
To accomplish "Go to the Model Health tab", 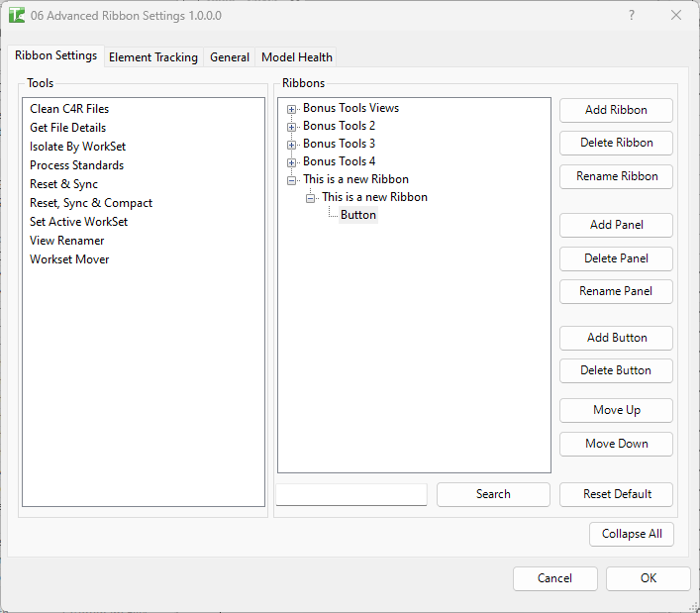I will coord(297,57).
